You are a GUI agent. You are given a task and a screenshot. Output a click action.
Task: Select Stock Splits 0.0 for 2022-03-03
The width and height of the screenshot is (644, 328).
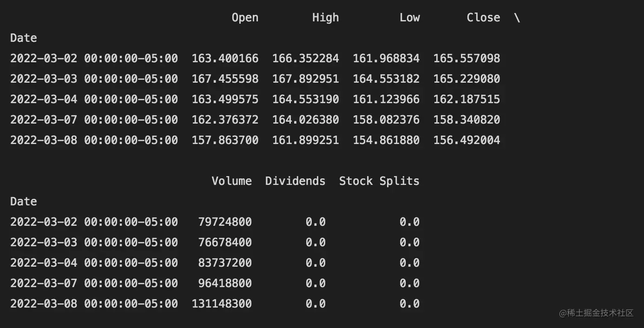click(409, 243)
